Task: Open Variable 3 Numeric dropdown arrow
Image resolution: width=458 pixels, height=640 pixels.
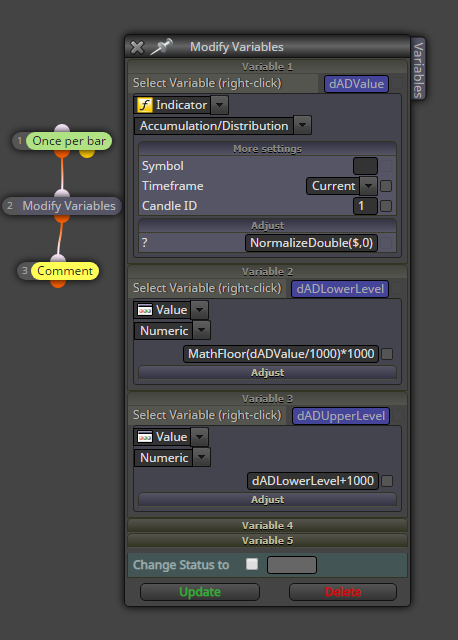Action: [x=202, y=458]
